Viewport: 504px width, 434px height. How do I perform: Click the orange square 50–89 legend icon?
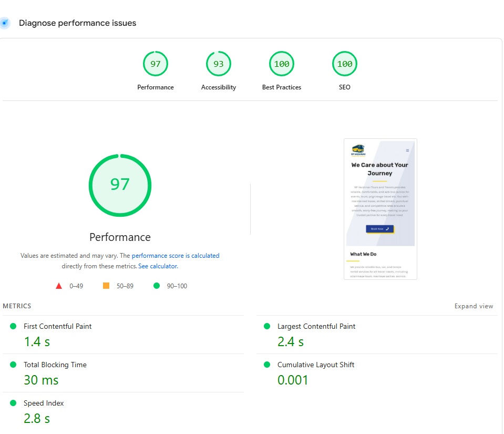(x=106, y=286)
